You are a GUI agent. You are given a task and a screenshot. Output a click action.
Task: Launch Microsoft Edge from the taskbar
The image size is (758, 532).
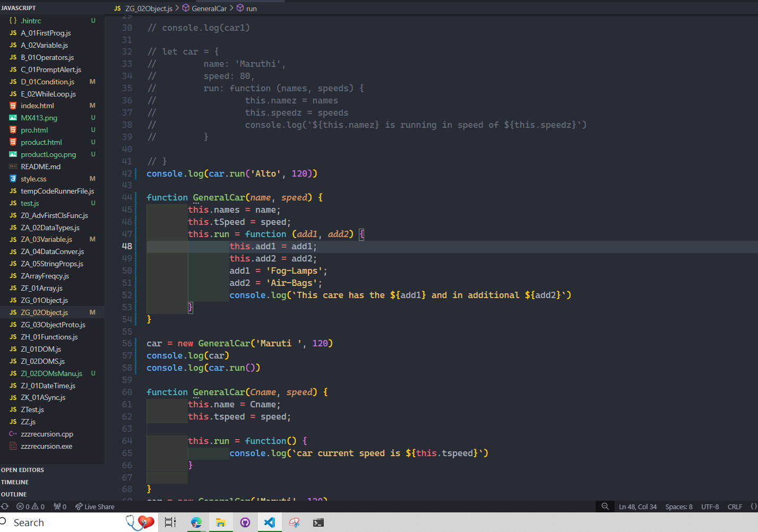pos(196,522)
